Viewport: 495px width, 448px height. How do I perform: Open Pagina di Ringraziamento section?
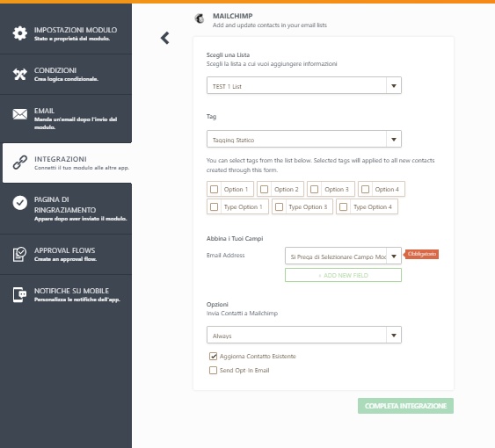[66, 208]
